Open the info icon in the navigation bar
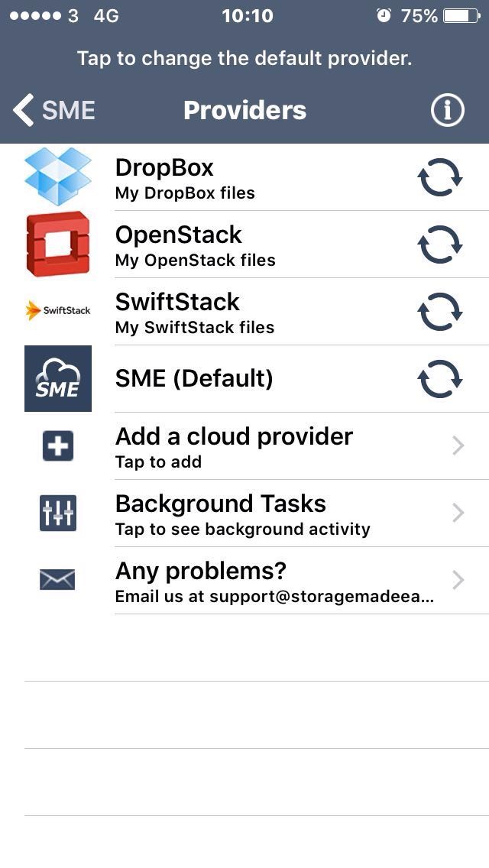Screen dimensions: 489x868 point(447,109)
